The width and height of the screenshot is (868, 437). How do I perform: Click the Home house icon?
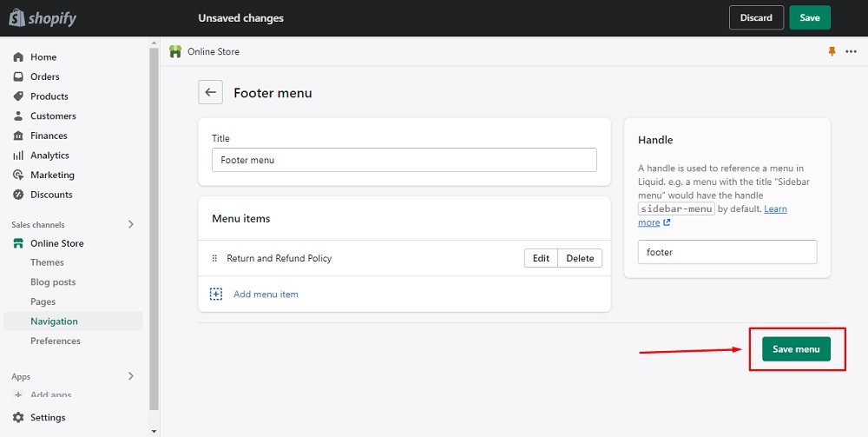[x=18, y=57]
